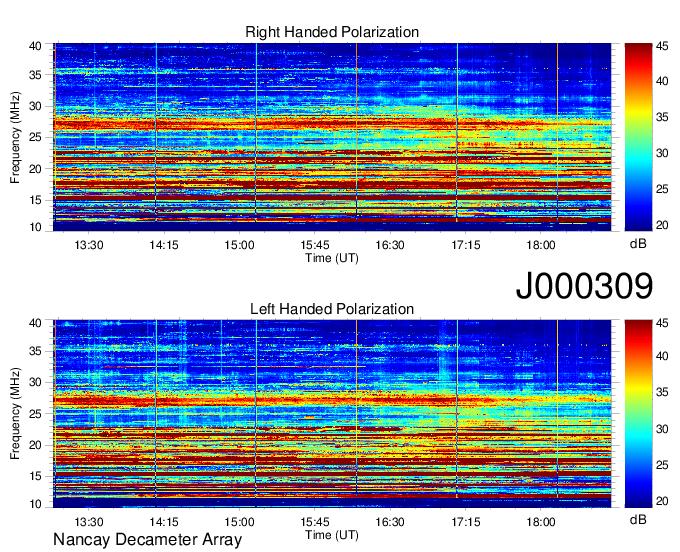680x552 pixels.
Task: Click the 20 MHz tick of Left Handed plot
Action: tap(35, 445)
